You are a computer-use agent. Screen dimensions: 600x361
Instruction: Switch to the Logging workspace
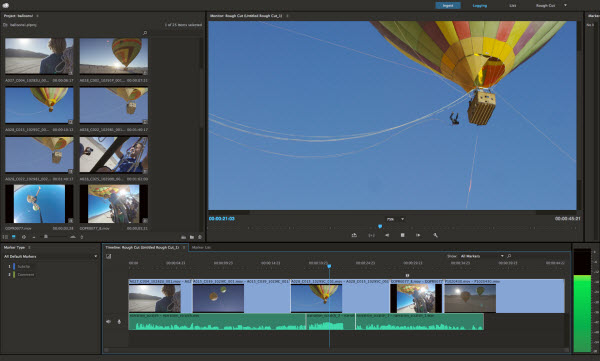(479, 5)
